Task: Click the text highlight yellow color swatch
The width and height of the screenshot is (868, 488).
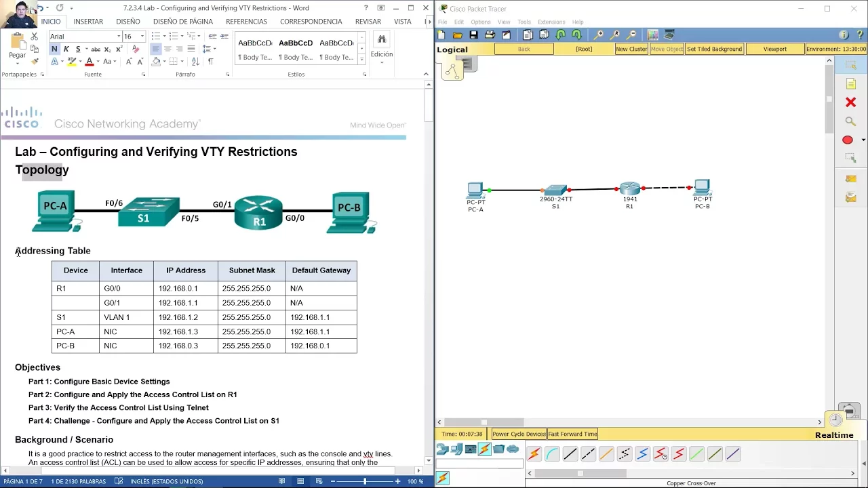Action: point(71,62)
